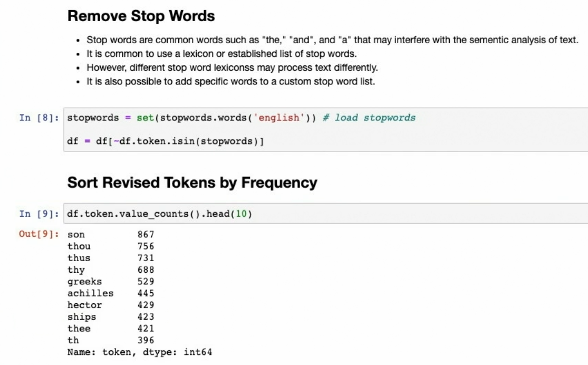Image resolution: width=588 pixels, height=365 pixels.
Task: Click the "greeks" token in the output
Action: click(84, 282)
